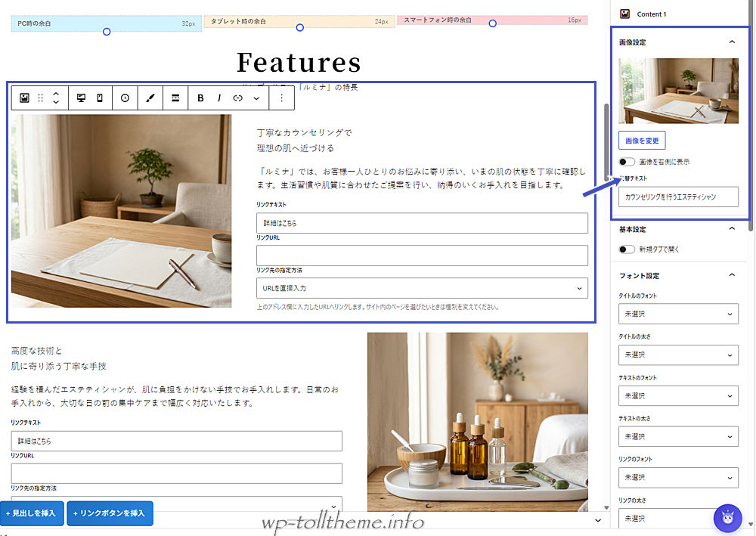Toggle the 画像を右側に表示 switch
The image size is (756, 536).
point(627,162)
